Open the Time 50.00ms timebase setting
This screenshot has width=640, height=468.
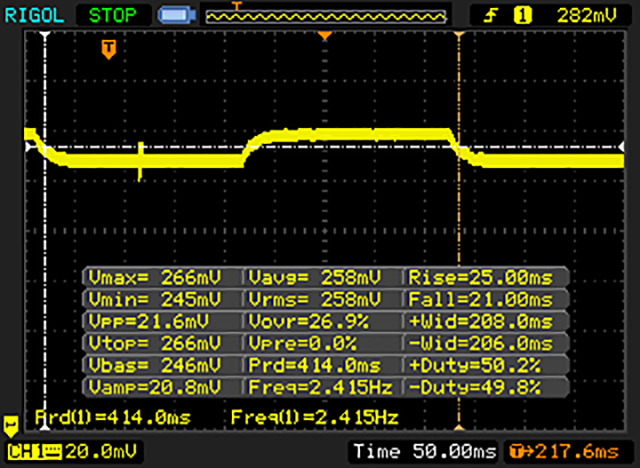coord(423,449)
